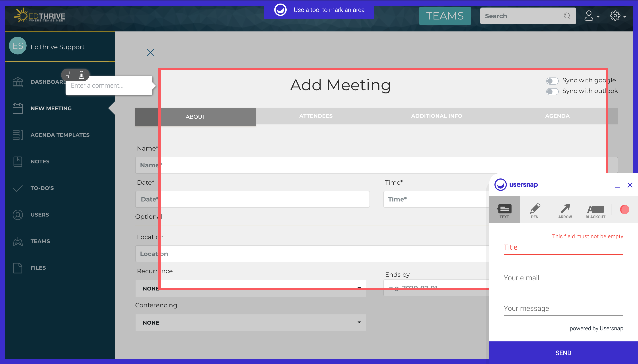The height and width of the screenshot is (364, 638).
Task: Open Notes in sidebar
Action: tap(40, 161)
